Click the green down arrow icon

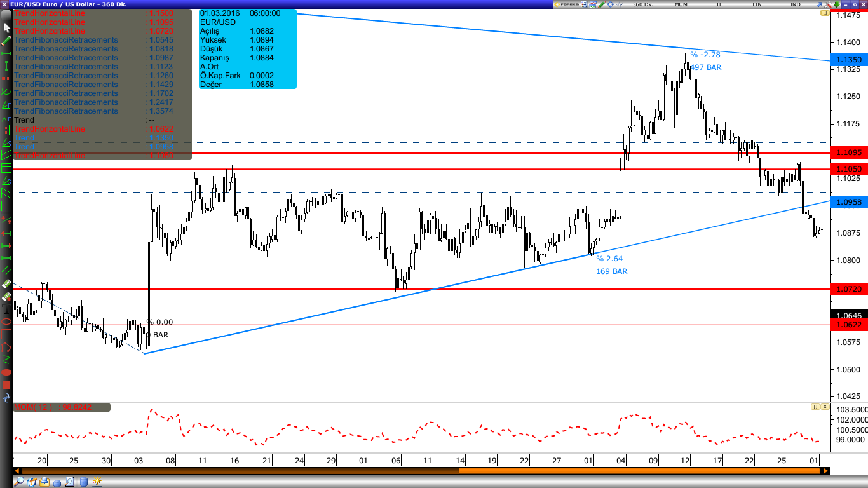(837, 4)
